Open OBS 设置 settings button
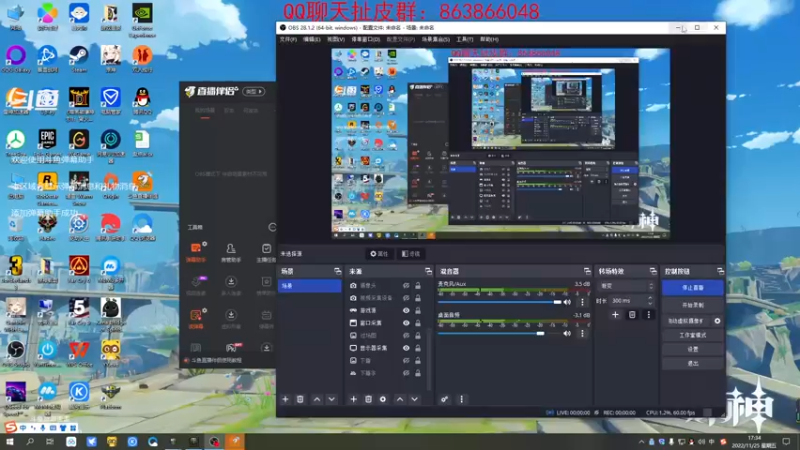The height and width of the screenshot is (450, 800). (692, 349)
